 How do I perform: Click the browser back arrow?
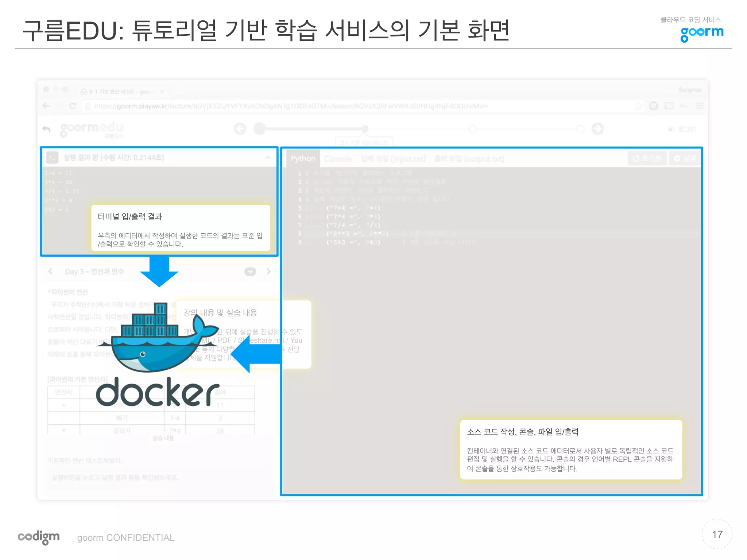(46, 106)
